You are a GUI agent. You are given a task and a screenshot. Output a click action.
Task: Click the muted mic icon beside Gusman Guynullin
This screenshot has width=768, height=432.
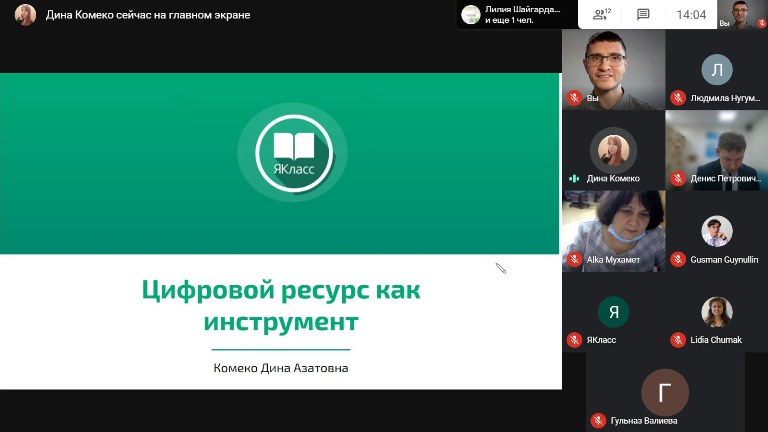678,259
